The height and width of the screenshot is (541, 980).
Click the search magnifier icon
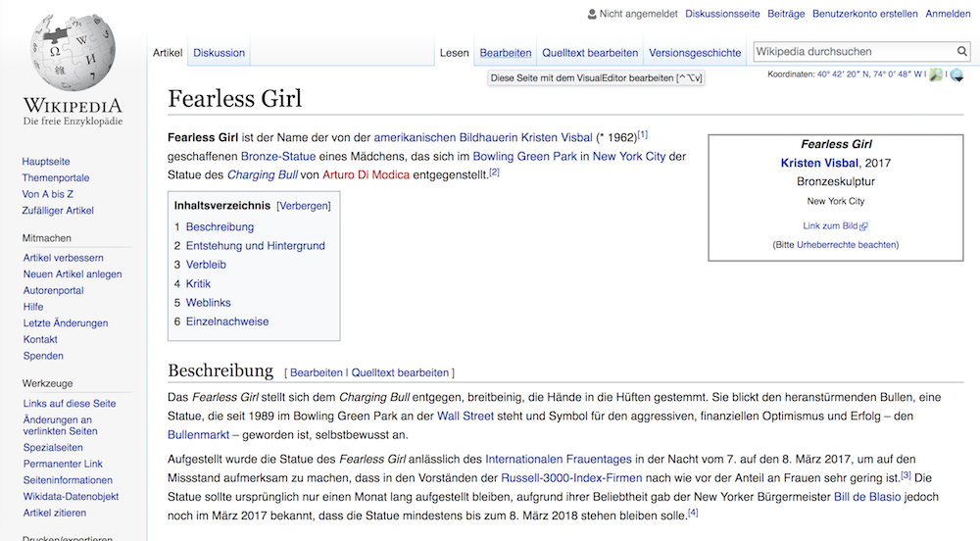pyautogui.click(x=962, y=51)
